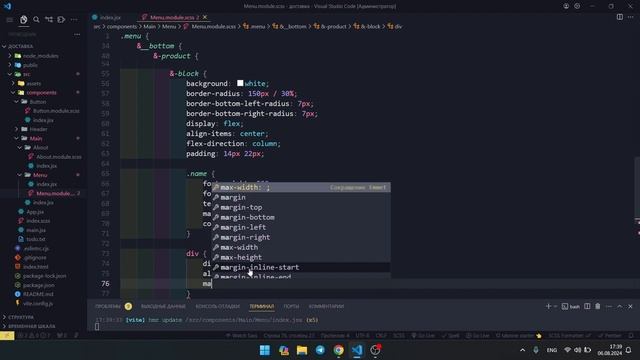
Task: Close the Menu.module.scss editor tab
Action: coord(205,17)
